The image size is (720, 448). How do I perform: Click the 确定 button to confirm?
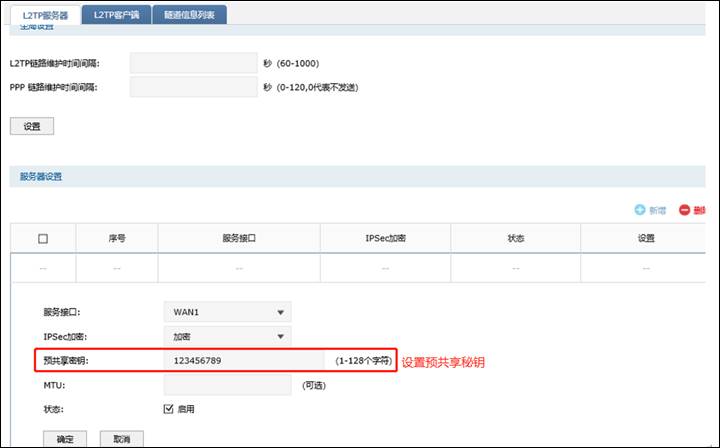(x=65, y=438)
